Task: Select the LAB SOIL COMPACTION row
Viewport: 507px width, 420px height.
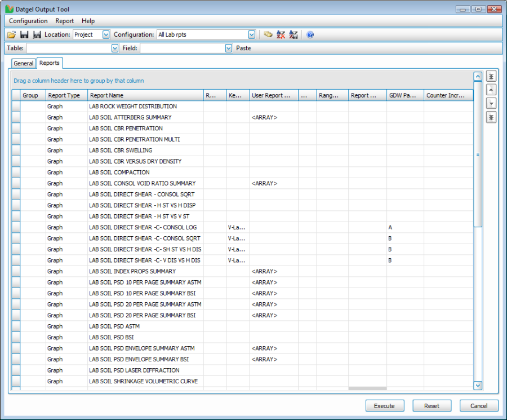Action: coord(119,173)
